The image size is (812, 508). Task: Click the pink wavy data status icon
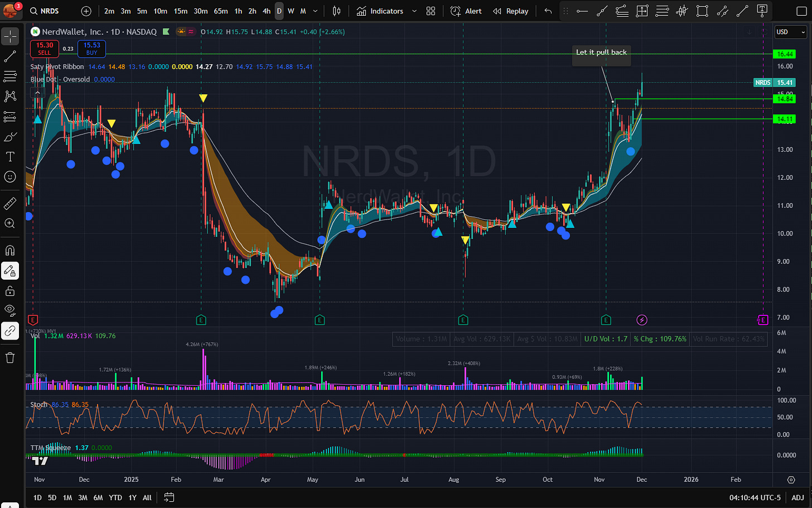click(191, 32)
